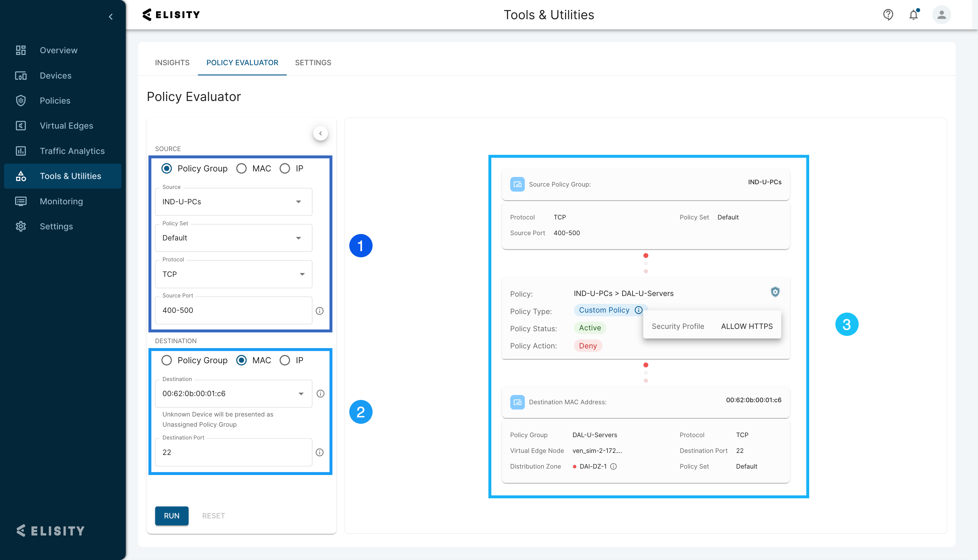Go to Devices in sidebar menu

63,76
